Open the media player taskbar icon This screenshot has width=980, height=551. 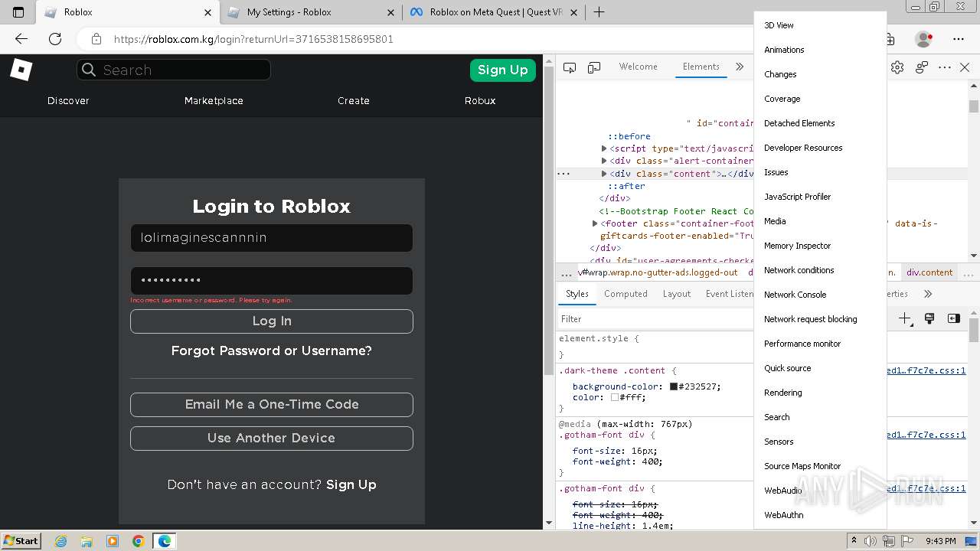click(x=113, y=541)
